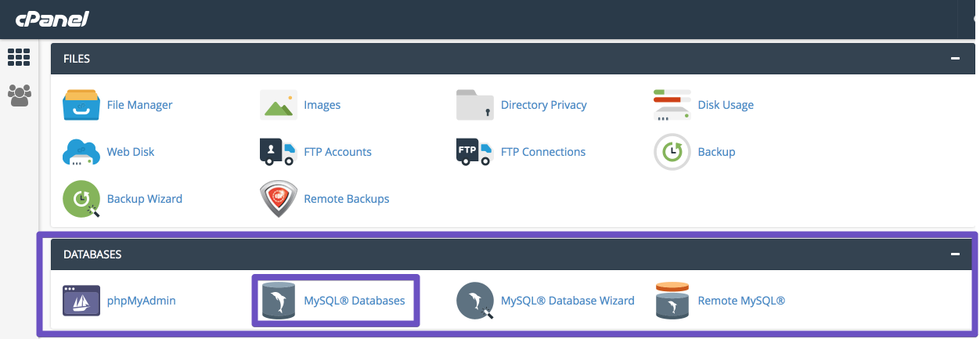980x339 pixels.
Task: Click the MySQL Database Wizard icon
Action: click(475, 301)
